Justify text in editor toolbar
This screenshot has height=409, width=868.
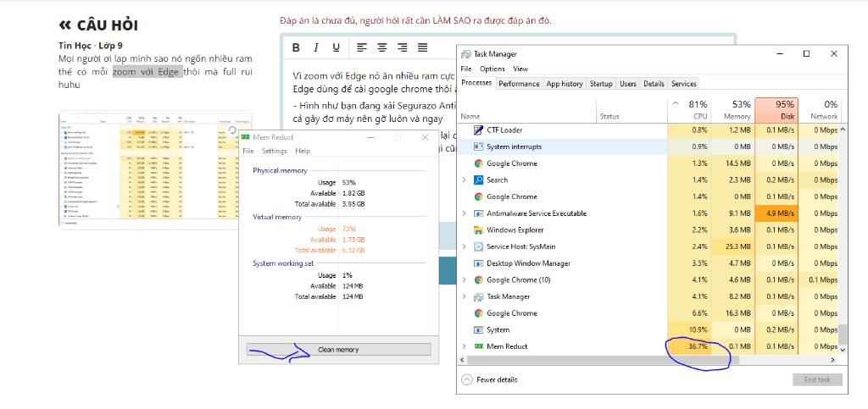click(422, 47)
